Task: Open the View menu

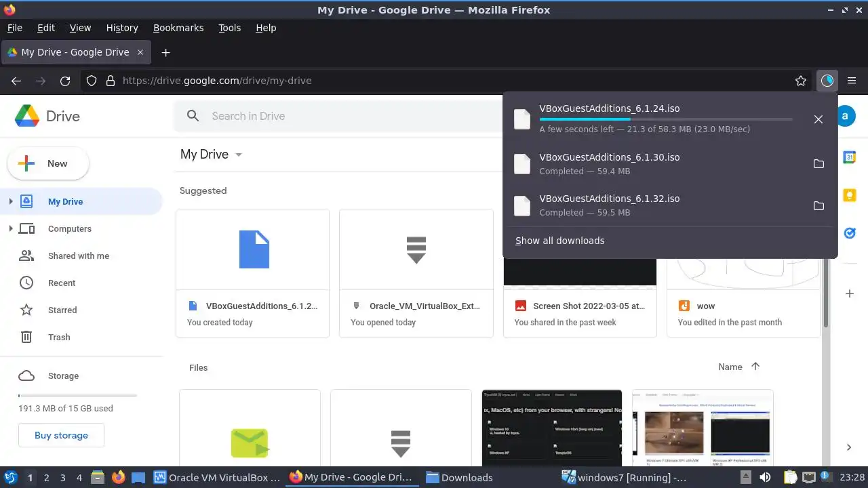Action: click(x=80, y=28)
